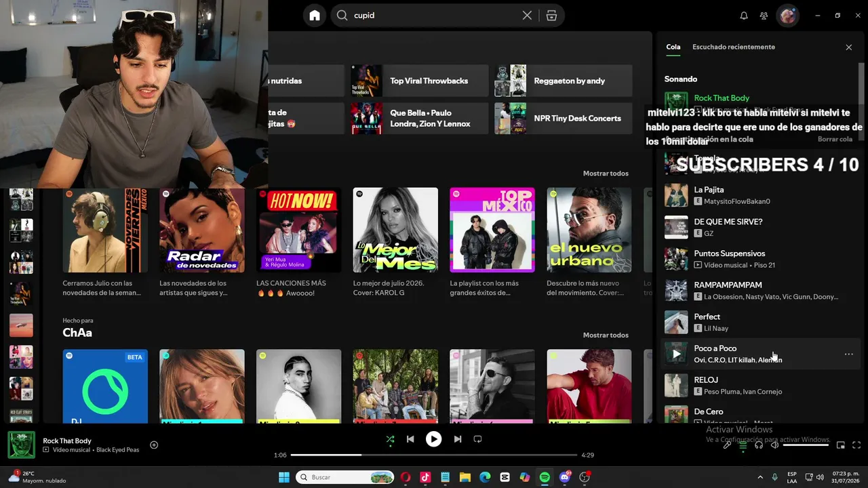Image resolution: width=868 pixels, height=488 pixels.
Task: Open TikTok from taskbar
Action: click(x=425, y=477)
